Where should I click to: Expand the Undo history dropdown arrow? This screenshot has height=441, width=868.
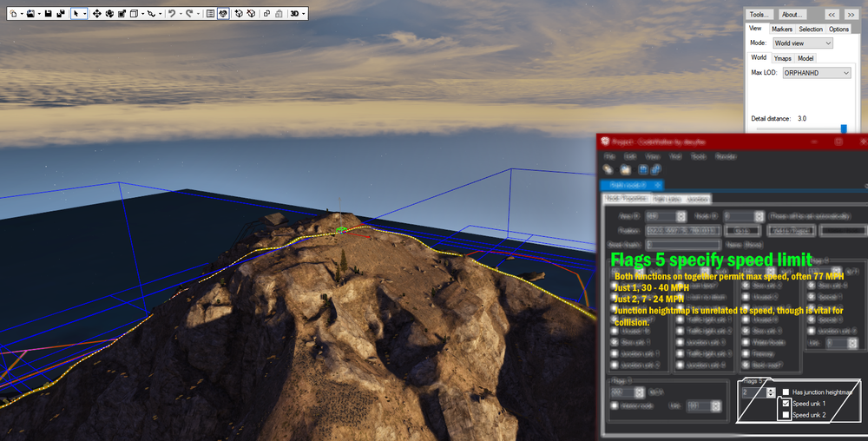click(181, 14)
